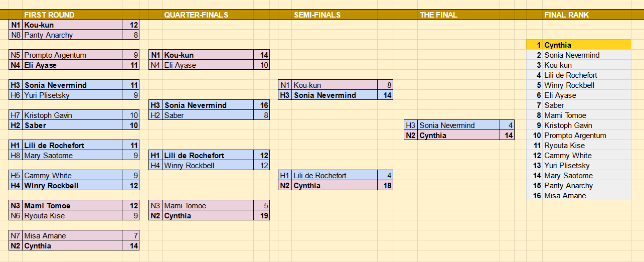
Task: Select Cynthia's final score of 14
Action: coord(507,136)
